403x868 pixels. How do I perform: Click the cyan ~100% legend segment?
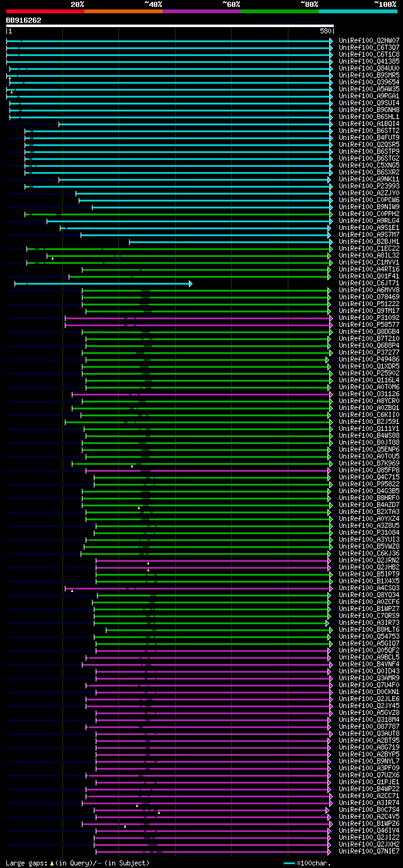(358, 11)
